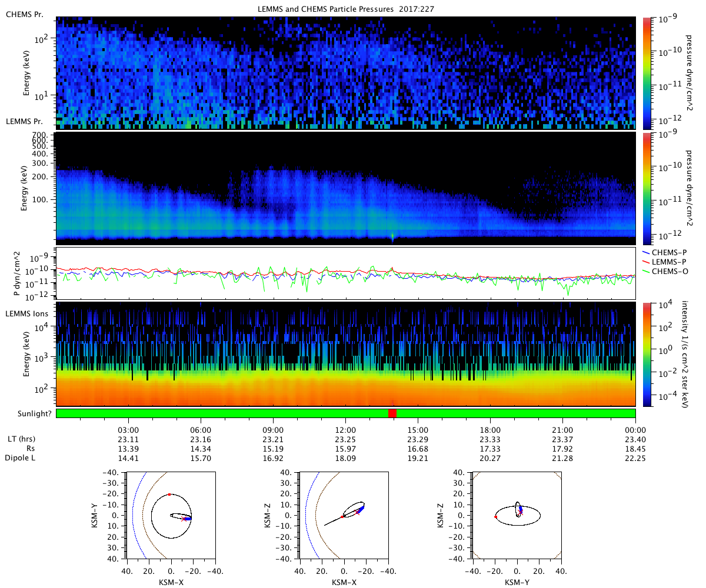This screenshot has height=588, width=706.
Task: Click the 'LT (hrs)' row label
Action: click(21, 439)
